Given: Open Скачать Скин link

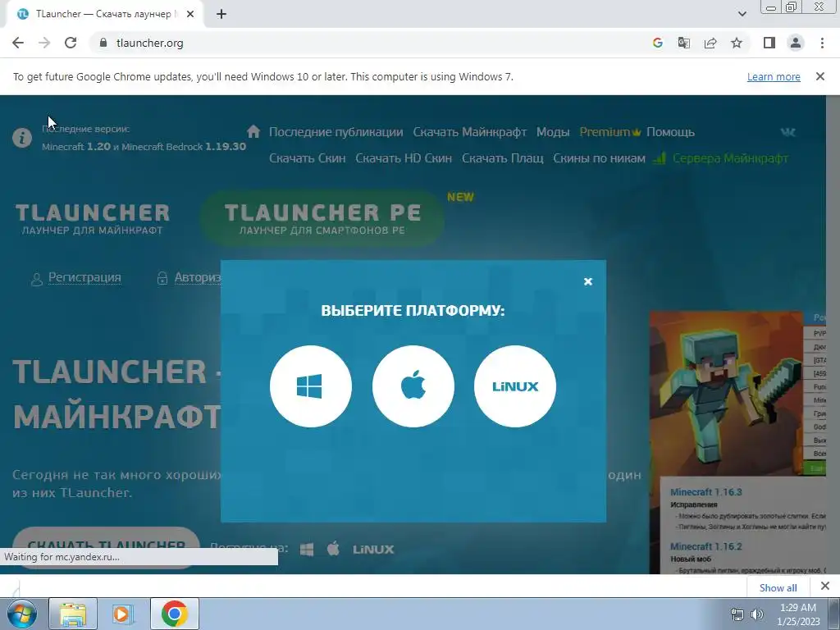Looking at the screenshot, I should click(308, 158).
